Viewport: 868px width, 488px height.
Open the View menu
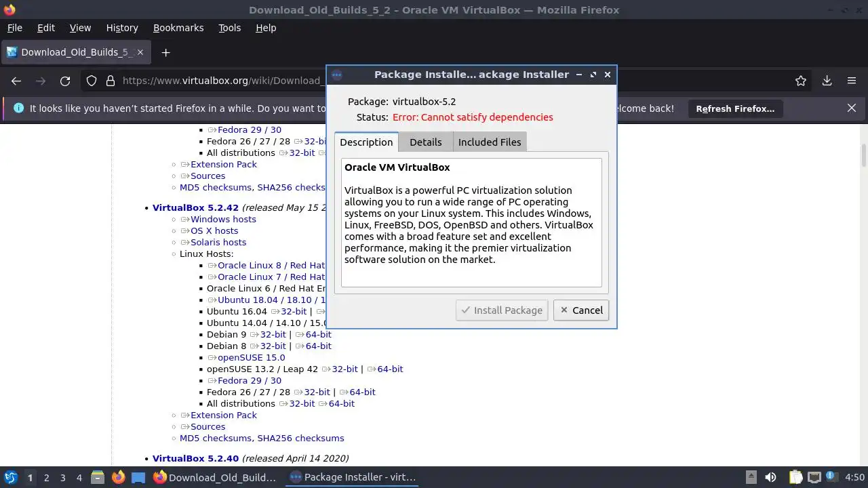click(x=80, y=28)
